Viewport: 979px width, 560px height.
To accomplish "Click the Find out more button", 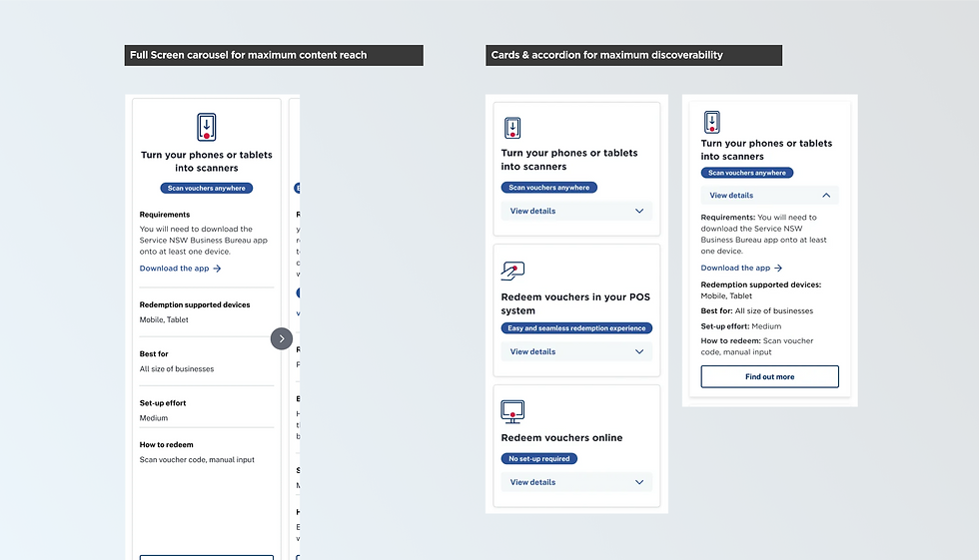I will point(769,376).
